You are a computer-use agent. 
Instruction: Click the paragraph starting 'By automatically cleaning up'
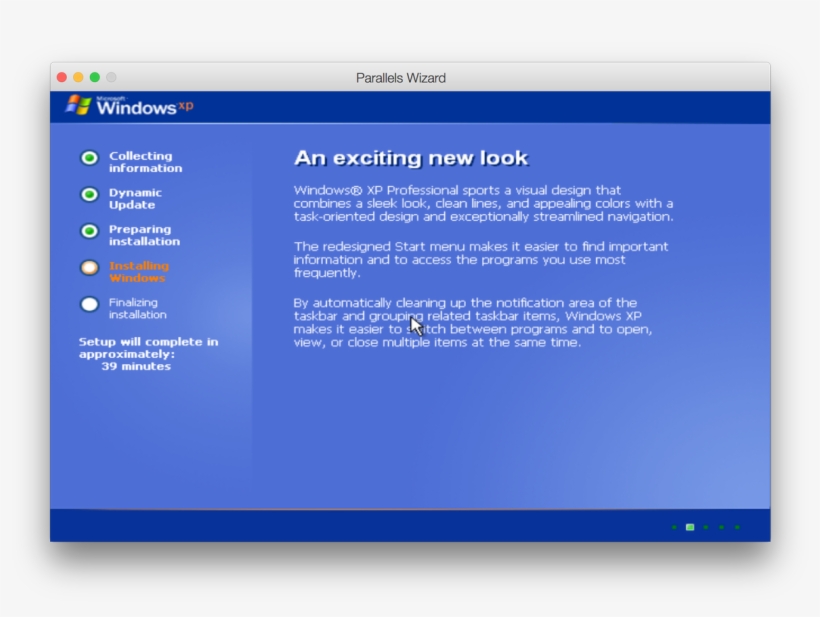pos(473,323)
